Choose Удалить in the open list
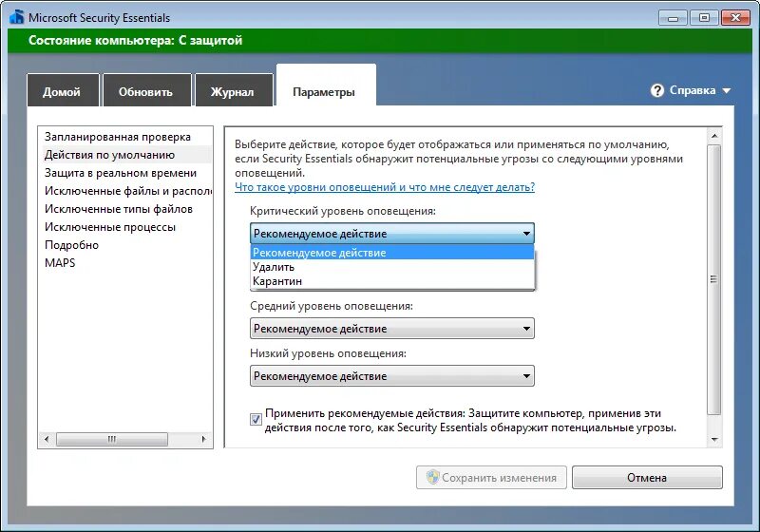 pos(392,267)
